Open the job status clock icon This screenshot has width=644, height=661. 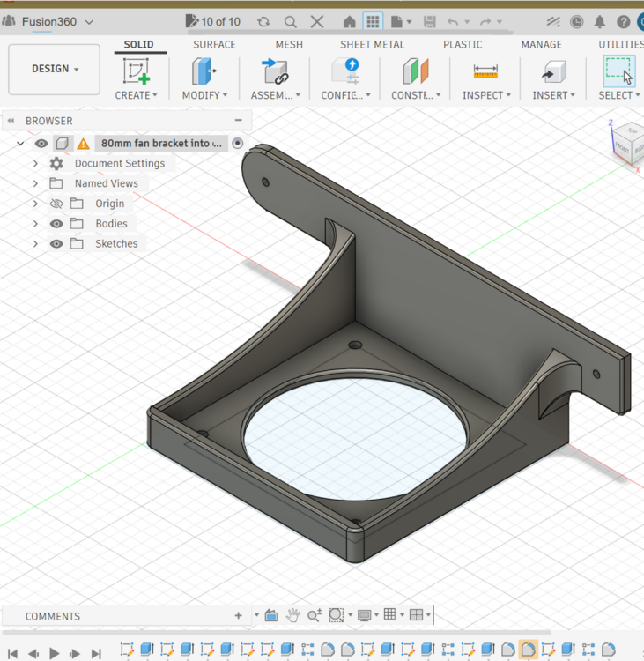click(576, 21)
